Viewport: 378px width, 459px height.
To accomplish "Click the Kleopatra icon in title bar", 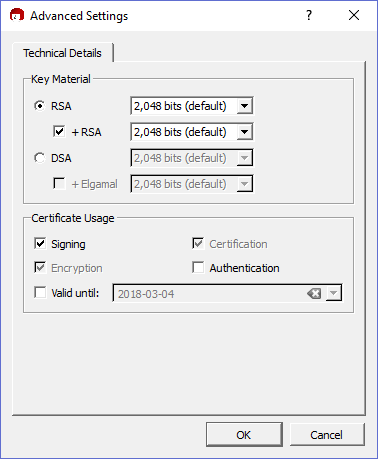I will [x=17, y=15].
